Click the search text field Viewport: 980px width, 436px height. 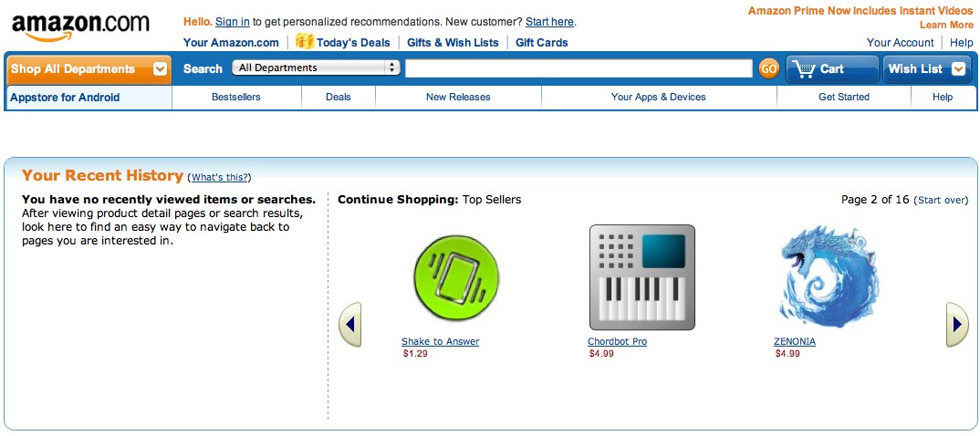coord(579,68)
